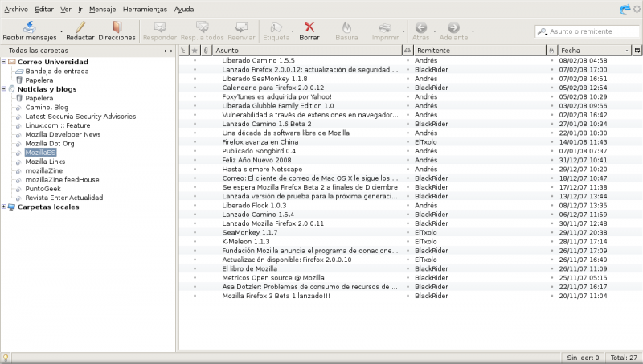Open the Direcciones address book icon
The image size is (643, 364).
click(x=117, y=27)
